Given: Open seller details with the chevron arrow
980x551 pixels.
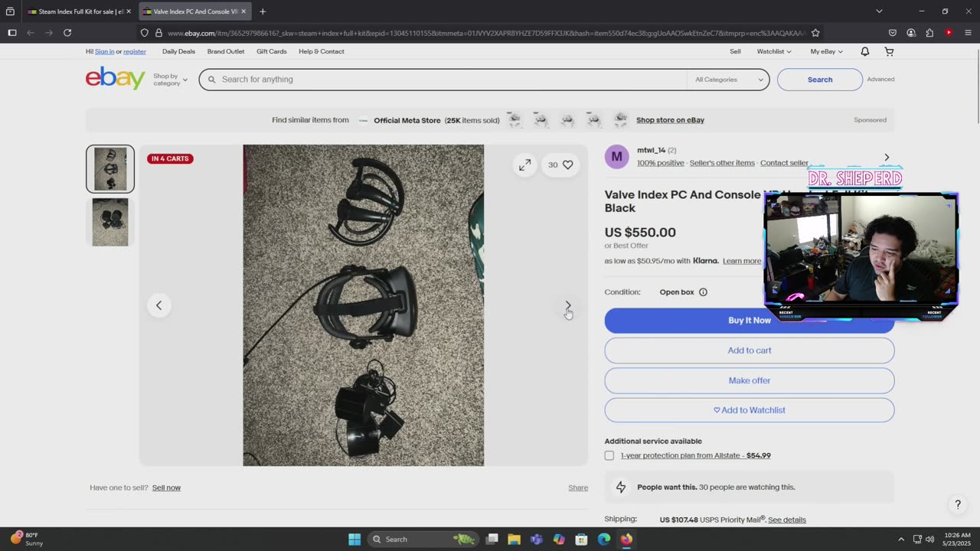Looking at the screenshot, I should (x=887, y=157).
